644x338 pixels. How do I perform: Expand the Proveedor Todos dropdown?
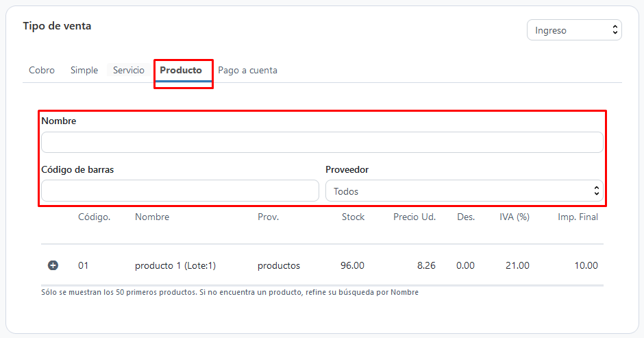click(464, 191)
